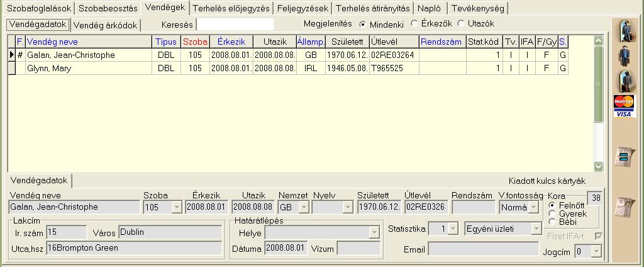644x267 pixels.
Task: Toggle the Fizet IFA-t checkbox
Action: [599, 236]
